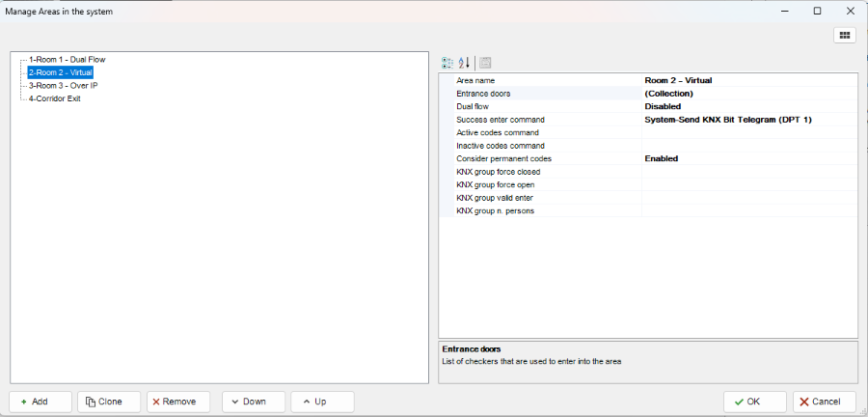This screenshot has width=868, height=417.
Task: Add a new area with plus button
Action: [x=41, y=402]
